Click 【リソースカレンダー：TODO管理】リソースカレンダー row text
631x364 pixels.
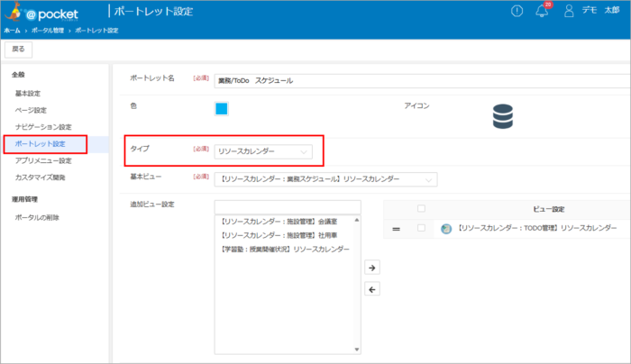pyautogui.click(x=537, y=228)
